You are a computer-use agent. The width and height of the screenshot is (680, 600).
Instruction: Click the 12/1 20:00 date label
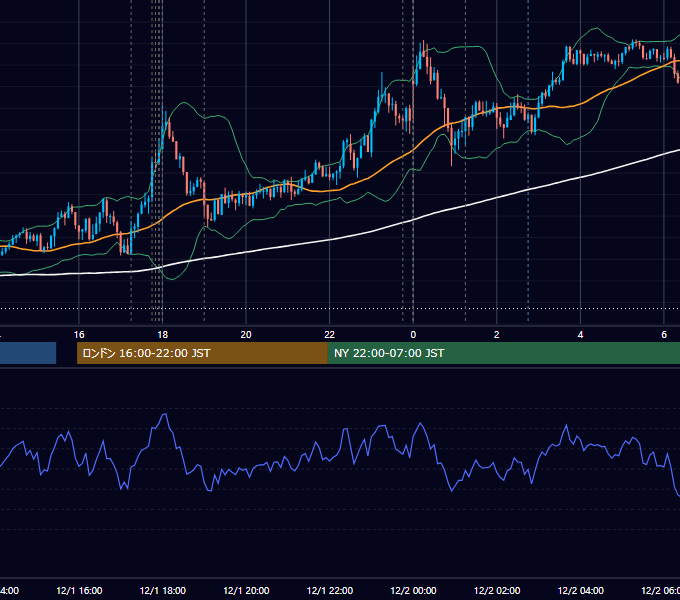pyautogui.click(x=246, y=590)
